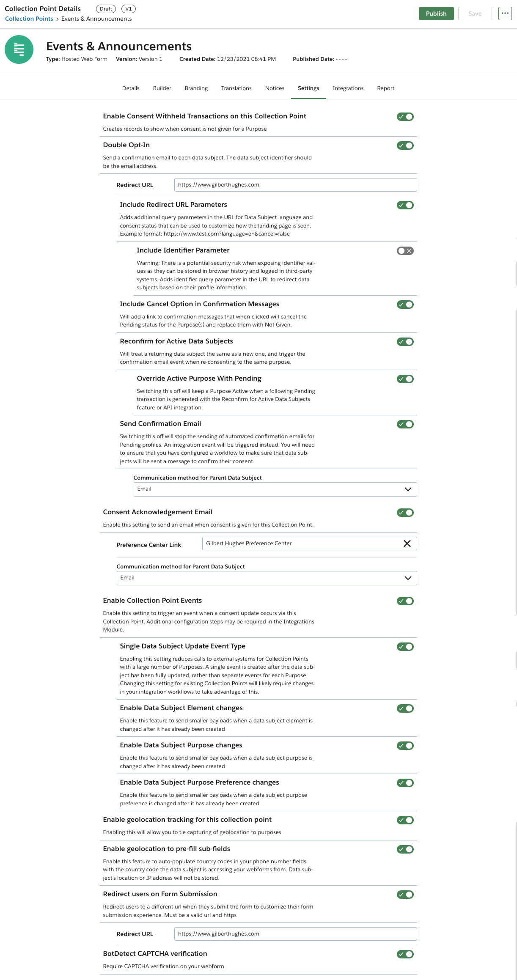This screenshot has width=517, height=980.
Task: Disable the Double Opt-In toggle
Action: pyautogui.click(x=404, y=145)
